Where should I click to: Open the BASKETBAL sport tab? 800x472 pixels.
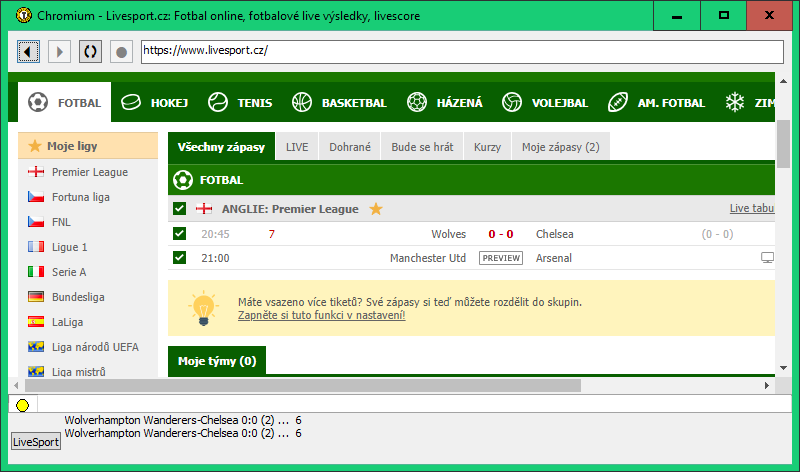[339, 103]
